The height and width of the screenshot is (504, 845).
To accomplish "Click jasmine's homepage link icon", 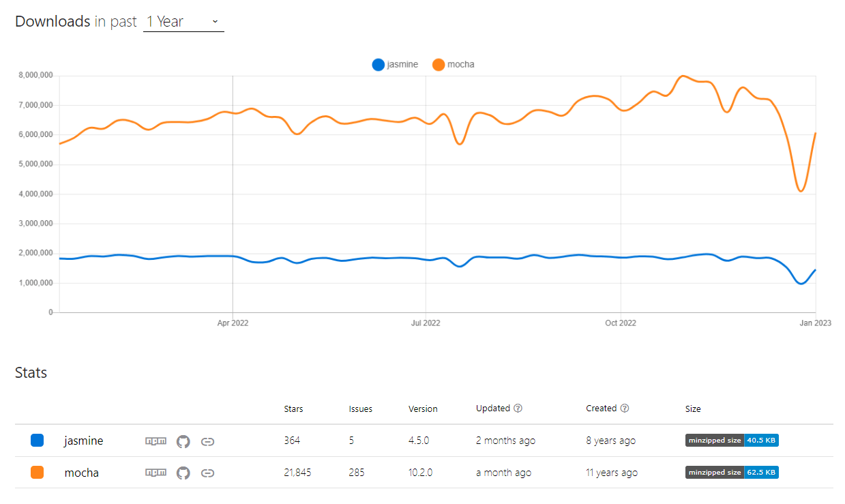I will pos(207,441).
